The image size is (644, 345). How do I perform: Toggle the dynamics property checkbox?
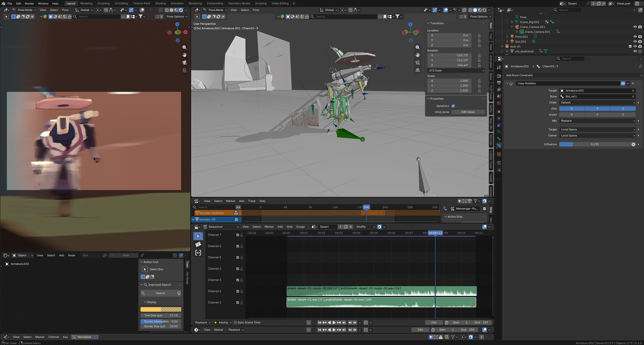click(x=453, y=106)
